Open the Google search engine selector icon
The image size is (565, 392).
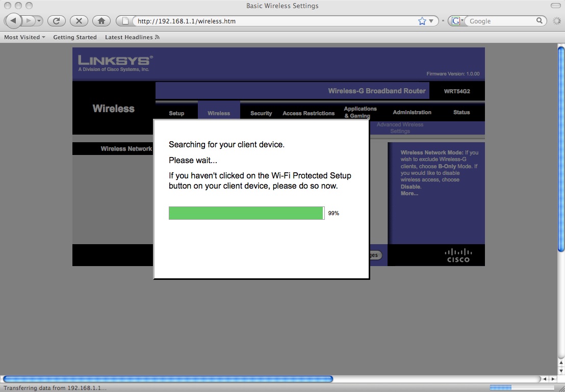click(456, 21)
